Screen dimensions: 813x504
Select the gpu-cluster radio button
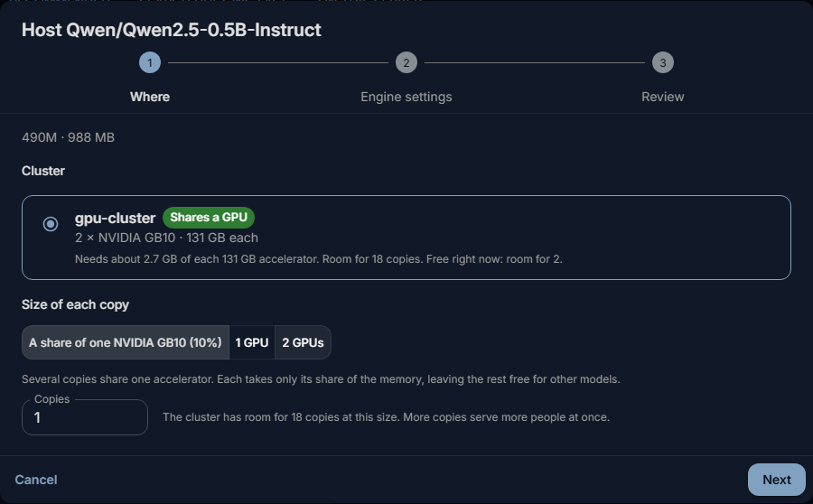point(51,224)
